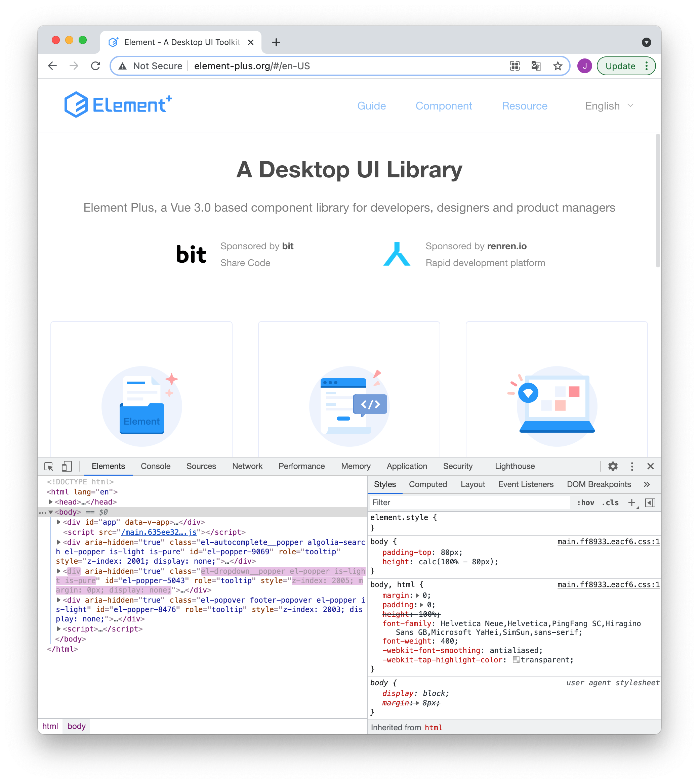699x784 pixels.
Task: Close DevTools with the X icon
Action: 651,467
